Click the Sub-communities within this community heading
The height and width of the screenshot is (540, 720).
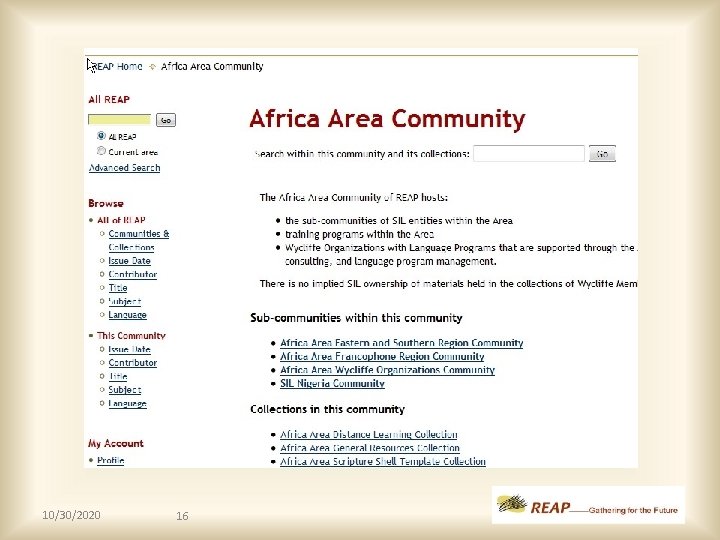pyautogui.click(x=356, y=318)
